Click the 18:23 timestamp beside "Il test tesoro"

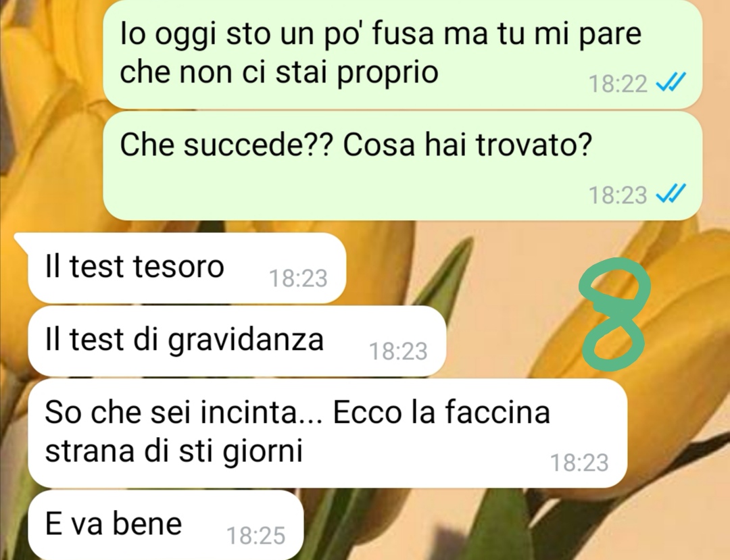(299, 278)
